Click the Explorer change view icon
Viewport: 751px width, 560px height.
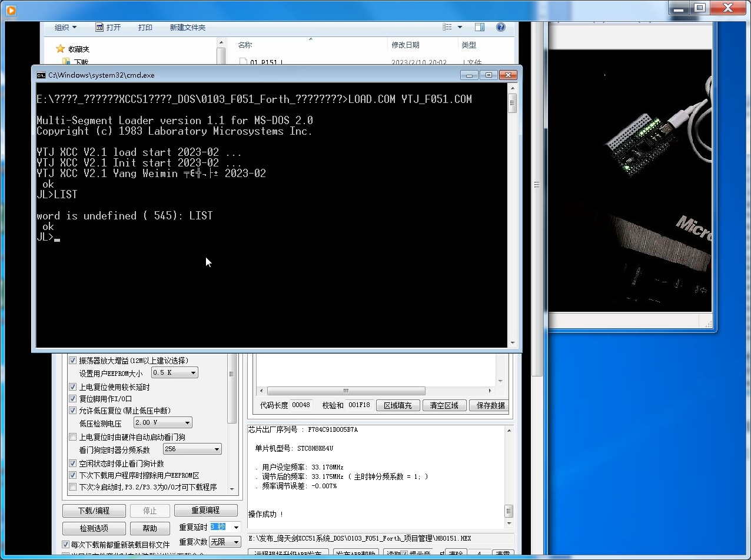point(447,27)
